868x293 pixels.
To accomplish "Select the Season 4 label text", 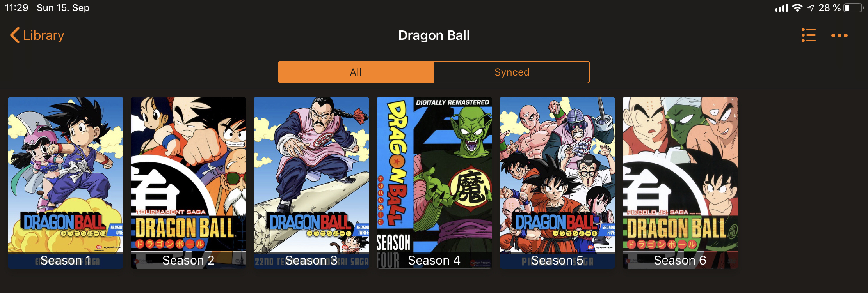I will tap(434, 260).
